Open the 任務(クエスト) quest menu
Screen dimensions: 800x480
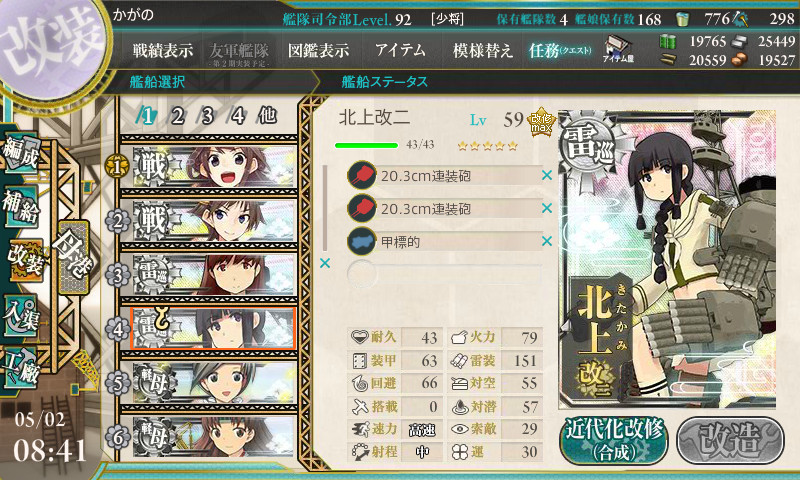pos(560,50)
